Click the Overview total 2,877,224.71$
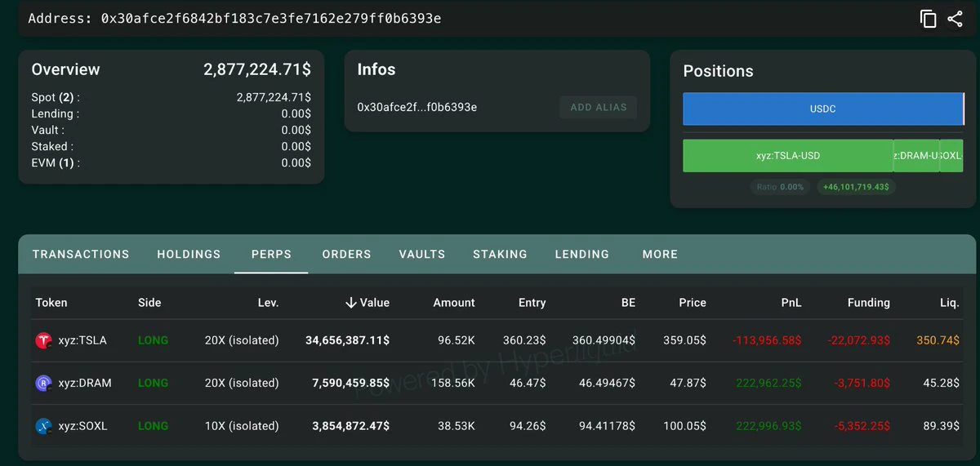This screenshot has width=980, height=466. point(257,69)
